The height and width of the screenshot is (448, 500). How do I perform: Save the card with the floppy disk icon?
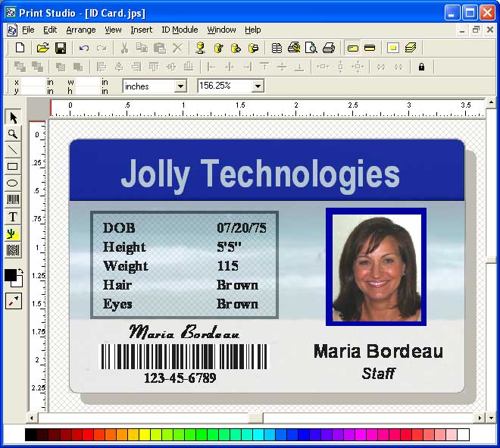click(61, 48)
